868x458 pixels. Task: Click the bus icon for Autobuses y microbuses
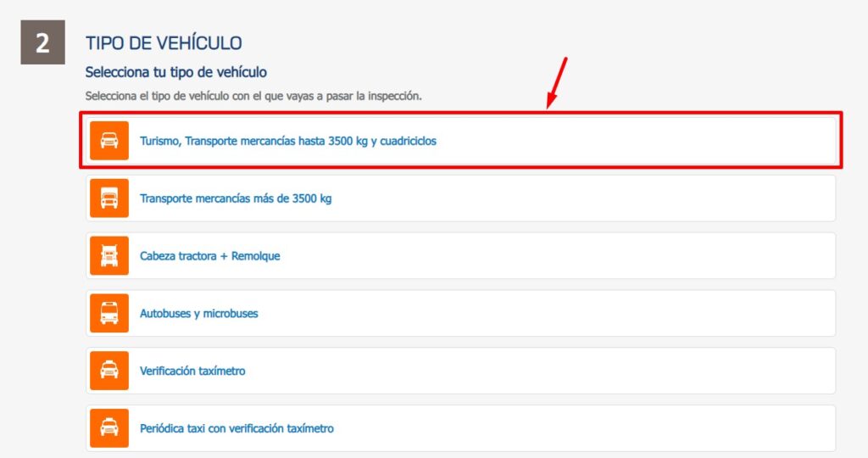[109, 314]
